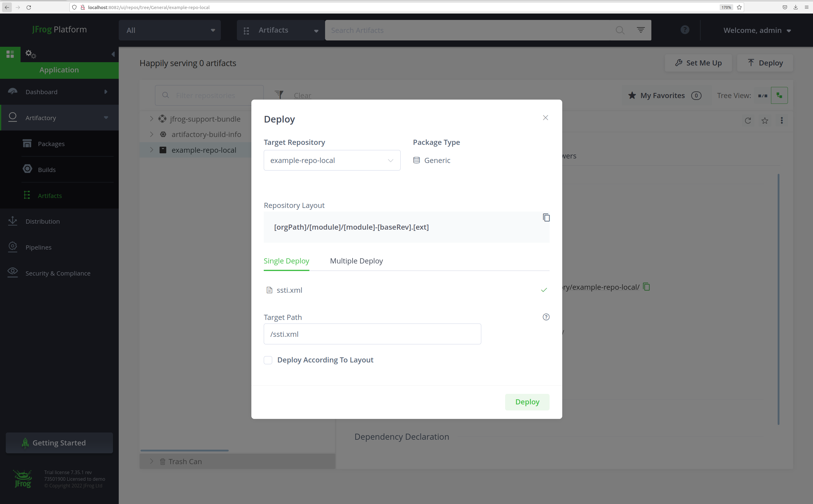Open Builds in the sidebar menu

coord(47,170)
